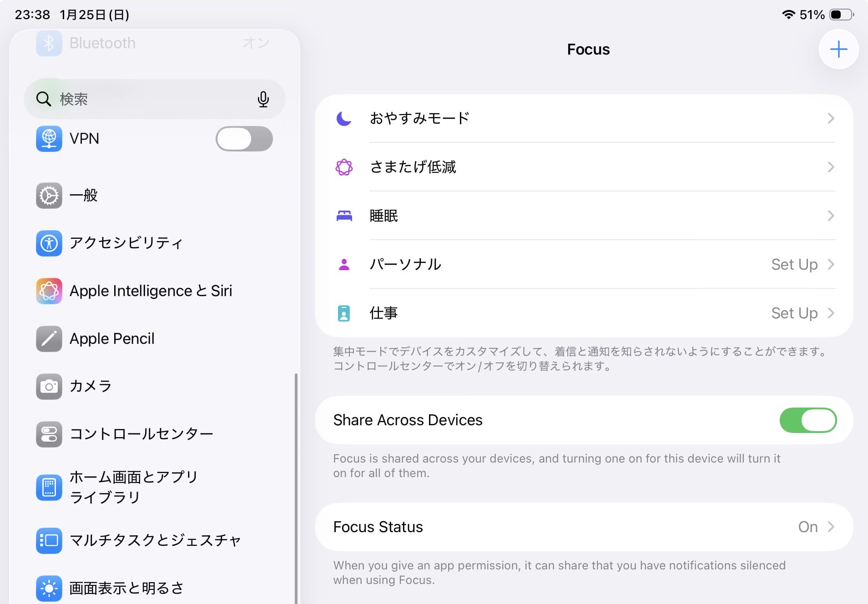Screen dimensions: 868x604
Task: Tap the microphone icon in search field
Action: pos(263,99)
